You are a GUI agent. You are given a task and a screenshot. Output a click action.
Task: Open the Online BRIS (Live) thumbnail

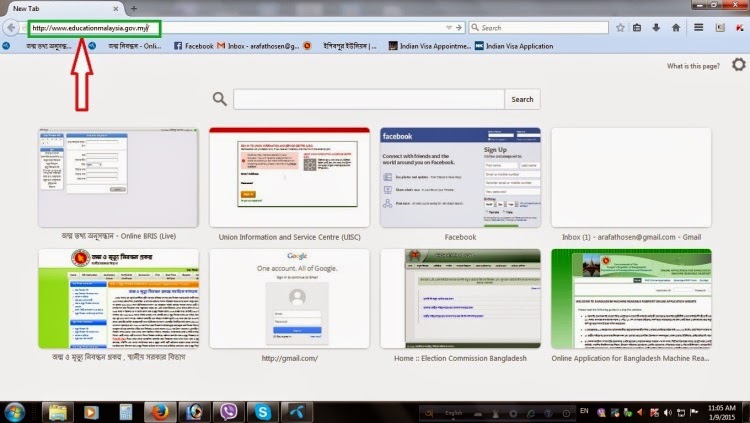pyautogui.click(x=118, y=178)
